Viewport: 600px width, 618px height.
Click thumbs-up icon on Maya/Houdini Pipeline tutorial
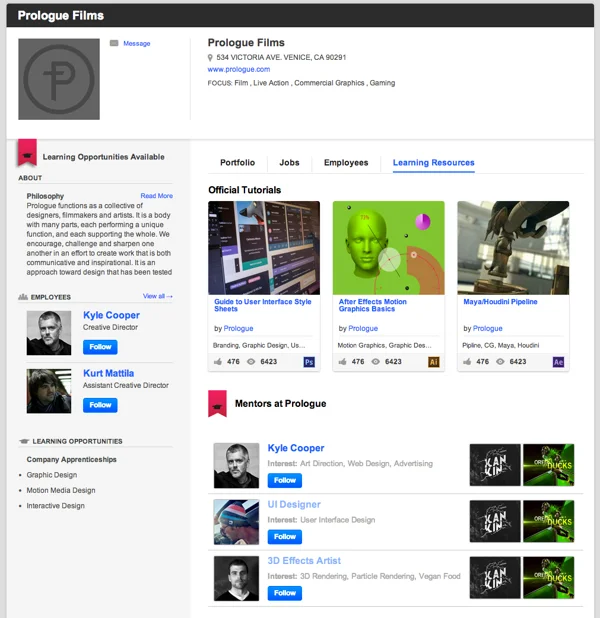(x=467, y=361)
